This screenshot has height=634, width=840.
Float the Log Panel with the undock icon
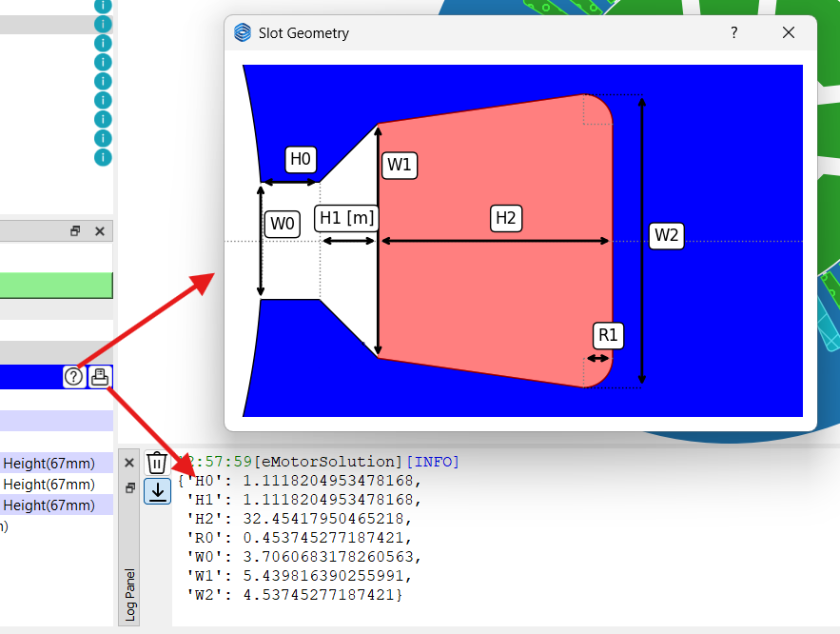click(129, 487)
